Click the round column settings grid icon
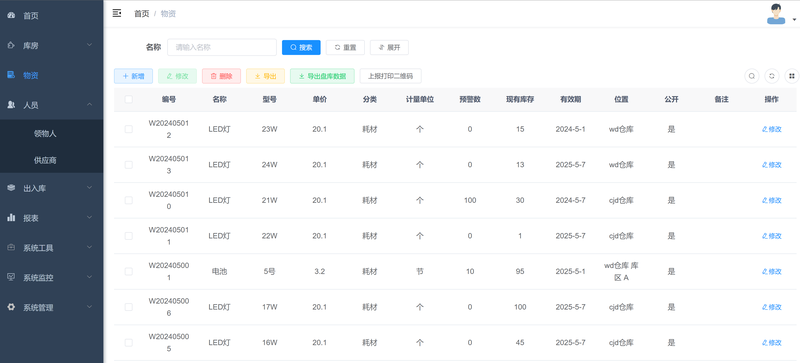The image size is (800, 363). click(792, 76)
